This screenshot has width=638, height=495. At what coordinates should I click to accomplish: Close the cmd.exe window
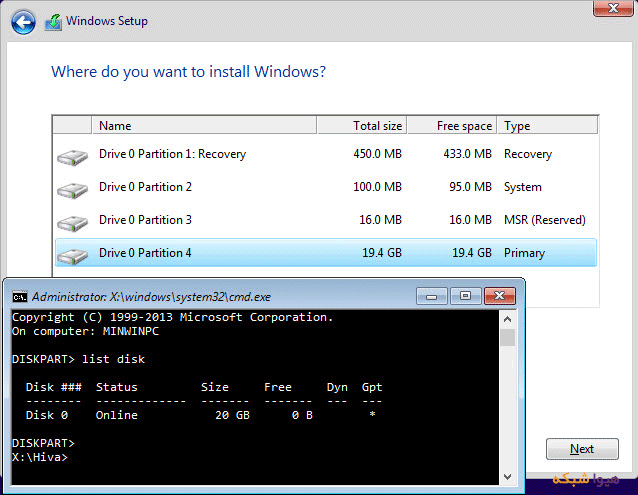point(499,296)
